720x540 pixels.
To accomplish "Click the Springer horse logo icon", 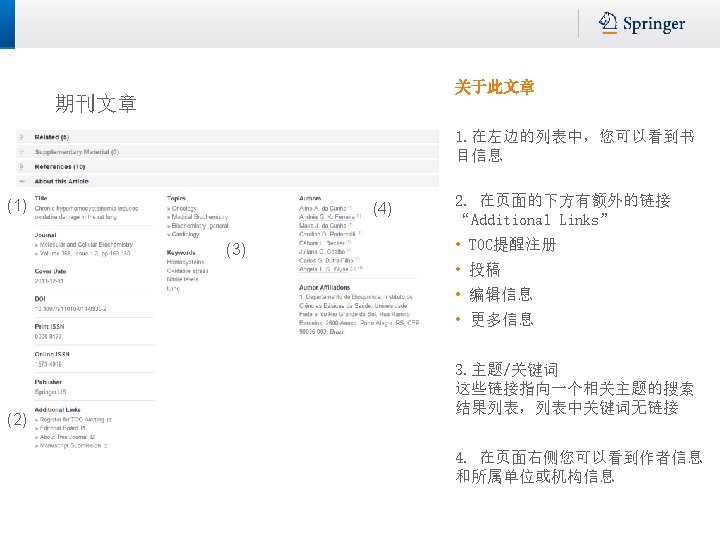I will 608,23.
